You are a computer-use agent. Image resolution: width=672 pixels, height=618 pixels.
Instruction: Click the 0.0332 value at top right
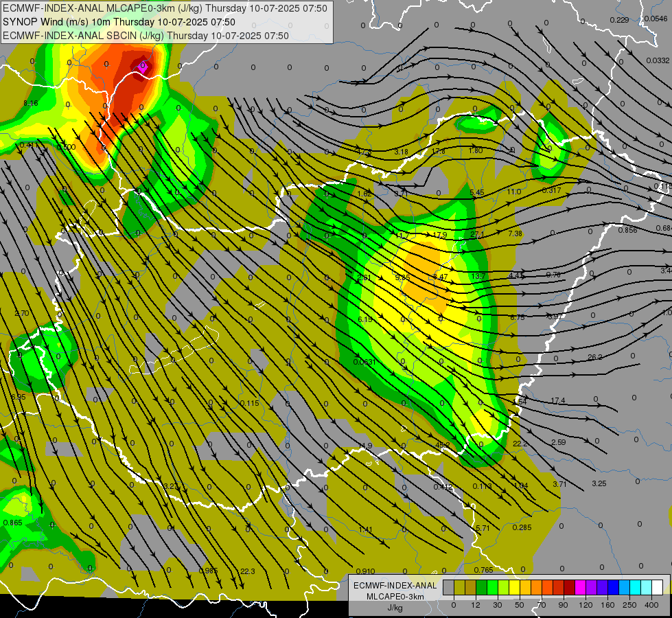click(x=658, y=60)
